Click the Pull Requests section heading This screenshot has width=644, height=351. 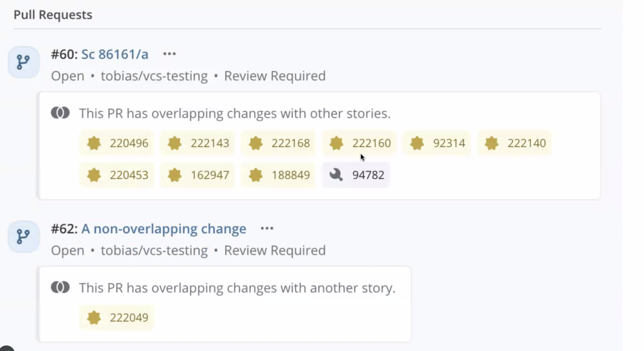tap(53, 15)
